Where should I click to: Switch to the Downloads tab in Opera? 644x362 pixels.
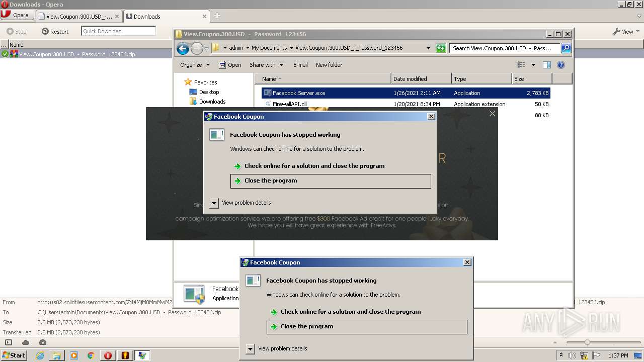pos(167,16)
